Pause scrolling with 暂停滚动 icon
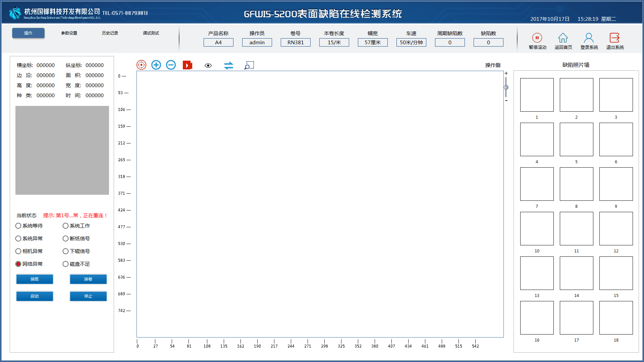644x362 pixels. 537,38
